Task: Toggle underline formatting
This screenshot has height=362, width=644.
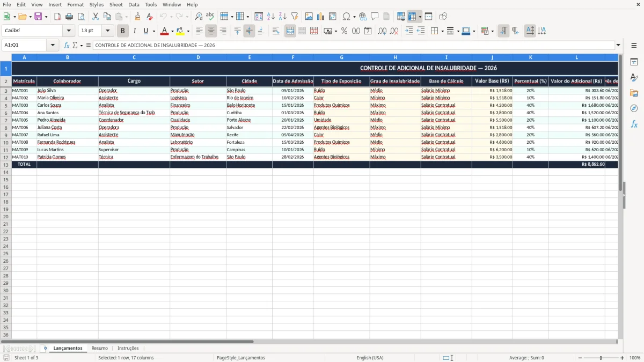Action: coord(145,31)
